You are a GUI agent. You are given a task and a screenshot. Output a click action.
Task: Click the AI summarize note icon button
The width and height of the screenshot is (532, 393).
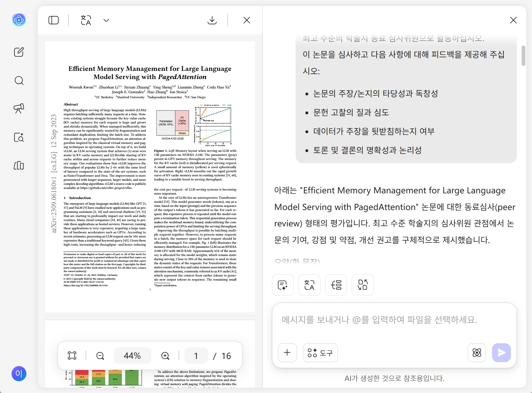(x=283, y=285)
